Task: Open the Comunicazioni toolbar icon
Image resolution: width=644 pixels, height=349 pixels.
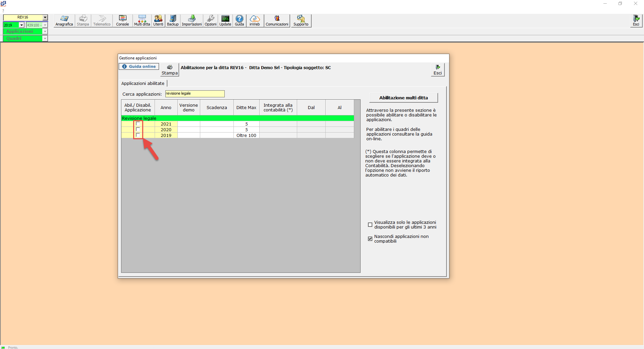Action: click(x=277, y=20)
